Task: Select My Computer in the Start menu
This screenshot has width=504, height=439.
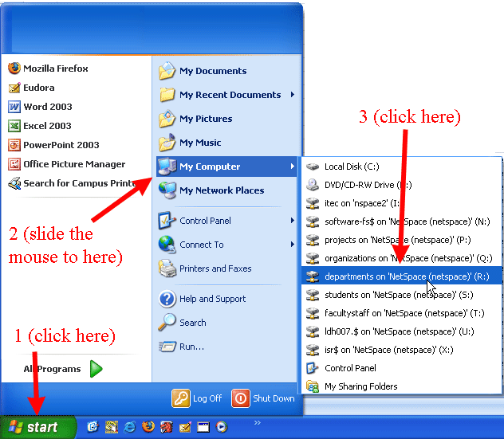Action: [x=226, y=167]
